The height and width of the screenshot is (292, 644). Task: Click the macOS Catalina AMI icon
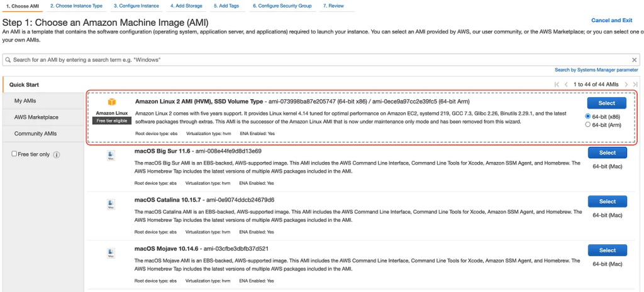[111, 204]
